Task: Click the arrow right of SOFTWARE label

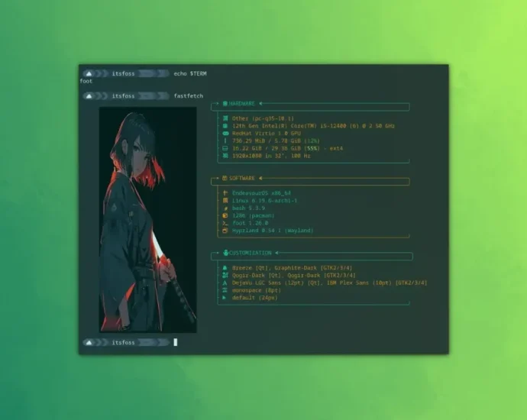Action: coord(260,178)
